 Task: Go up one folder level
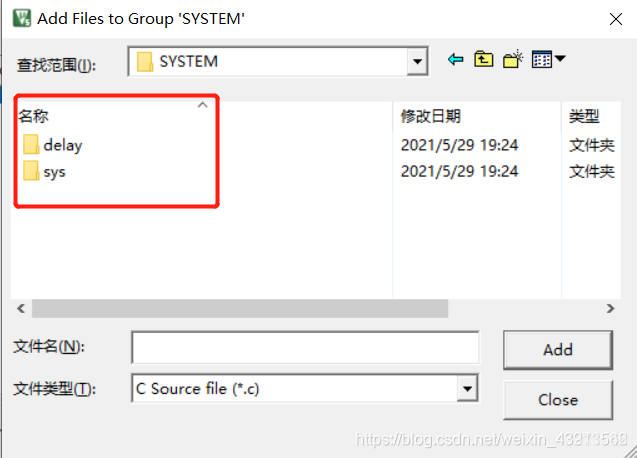coord(483,59)
